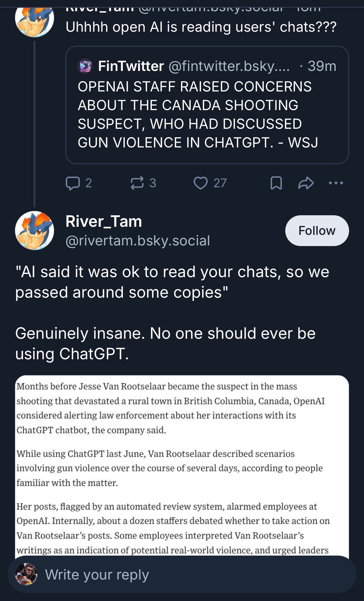The height and width of the screenshot is (601, 364).
Task: Click the FinTwitter small avatar icon
Action: click(x=85, y=66)
